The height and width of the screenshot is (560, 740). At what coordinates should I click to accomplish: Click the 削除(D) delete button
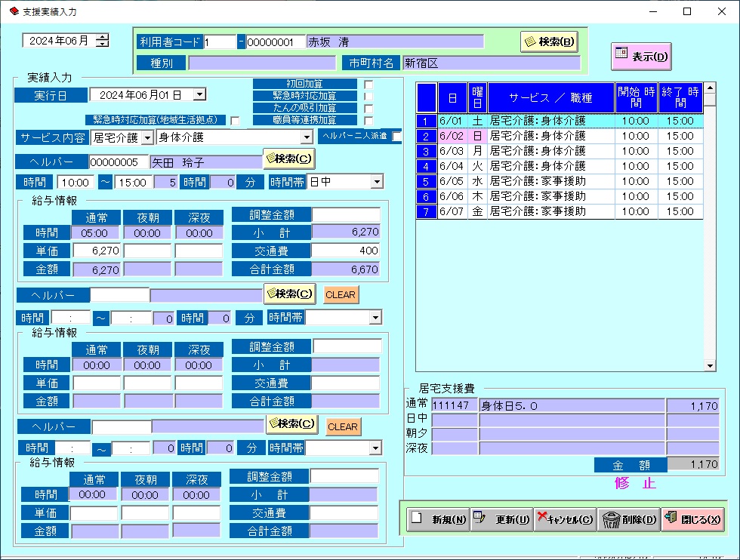(629, 519)
